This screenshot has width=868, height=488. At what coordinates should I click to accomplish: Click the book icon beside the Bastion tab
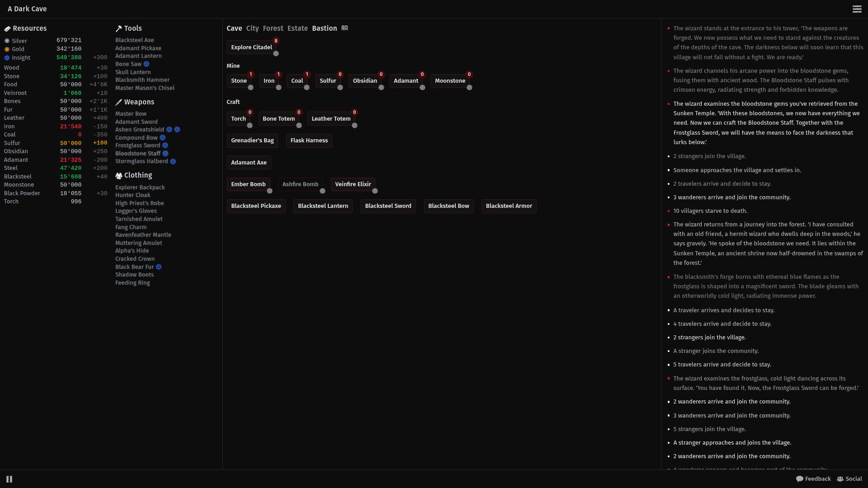click(344, 28)
